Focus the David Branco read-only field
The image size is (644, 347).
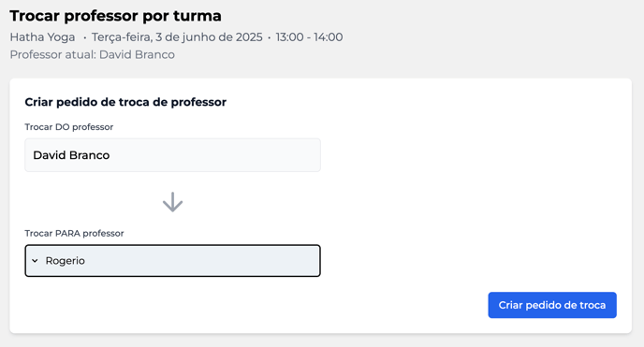tap(172, 155)
